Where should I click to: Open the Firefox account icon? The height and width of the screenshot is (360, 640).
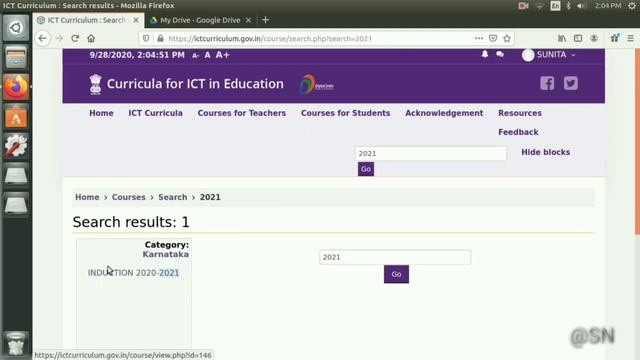coord(594,38)
